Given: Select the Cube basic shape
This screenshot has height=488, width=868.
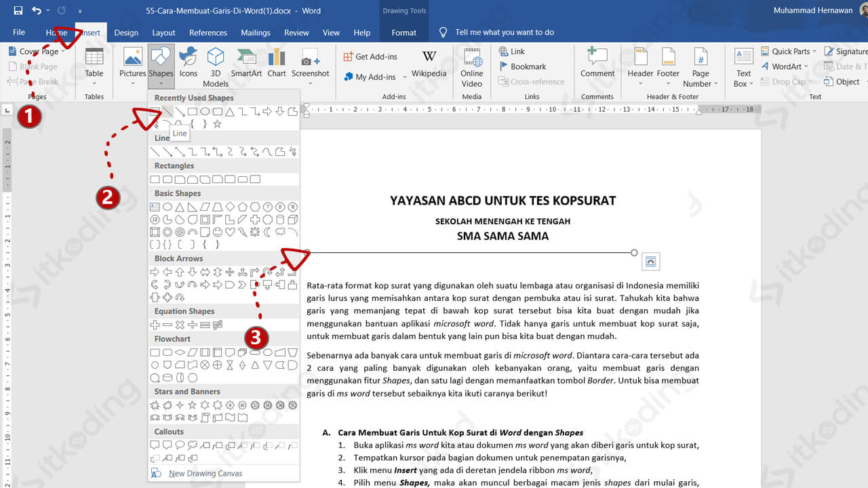Looking at the screenshot, I should [x=292, y=220].
